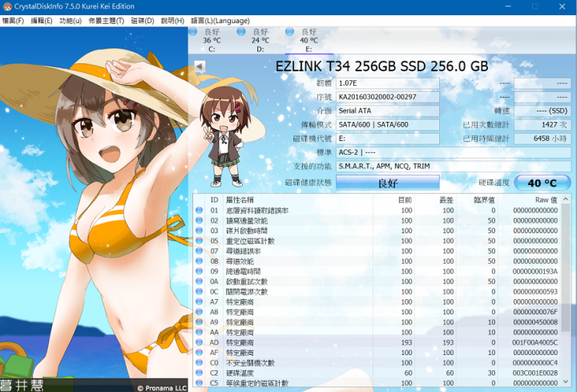Screen dimensions: 577x392
Task: Click status icon for attribute 09
Action: coord(199,271)
